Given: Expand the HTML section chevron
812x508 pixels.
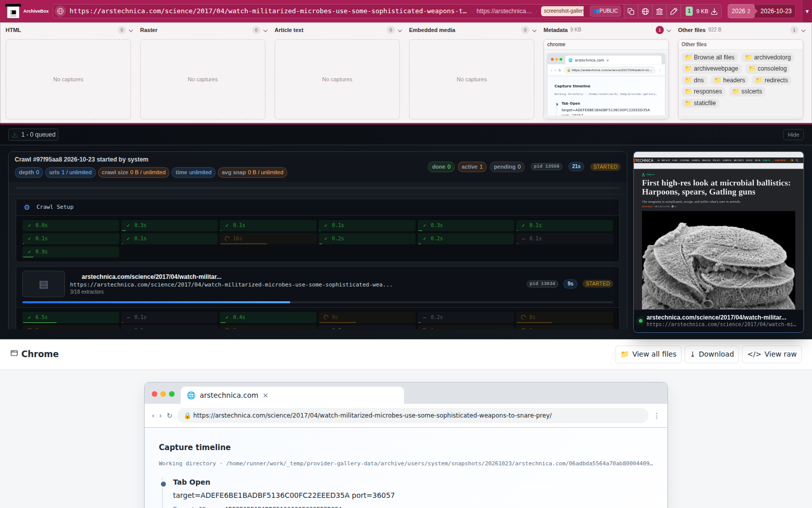Looking at the screenshot, I should click(x=131, y=30).
